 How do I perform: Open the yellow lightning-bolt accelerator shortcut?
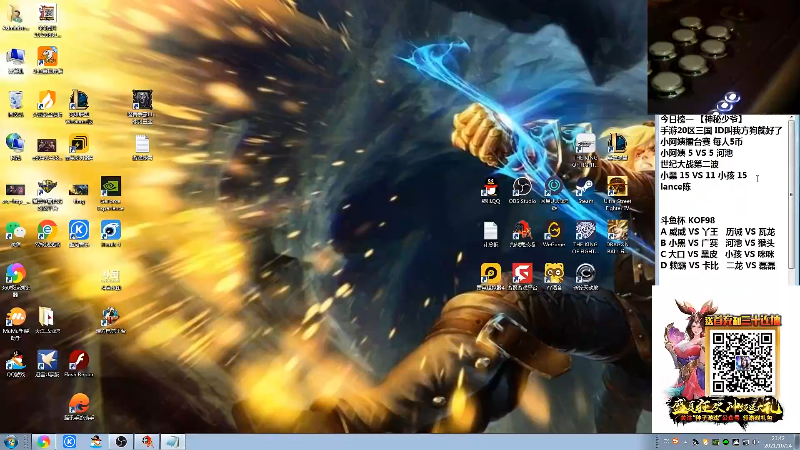click(79, 147)
